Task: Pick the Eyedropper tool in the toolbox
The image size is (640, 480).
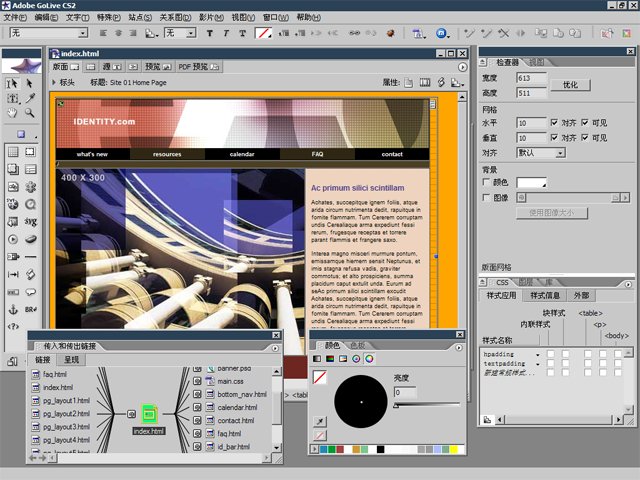Action: coord(30,98)
